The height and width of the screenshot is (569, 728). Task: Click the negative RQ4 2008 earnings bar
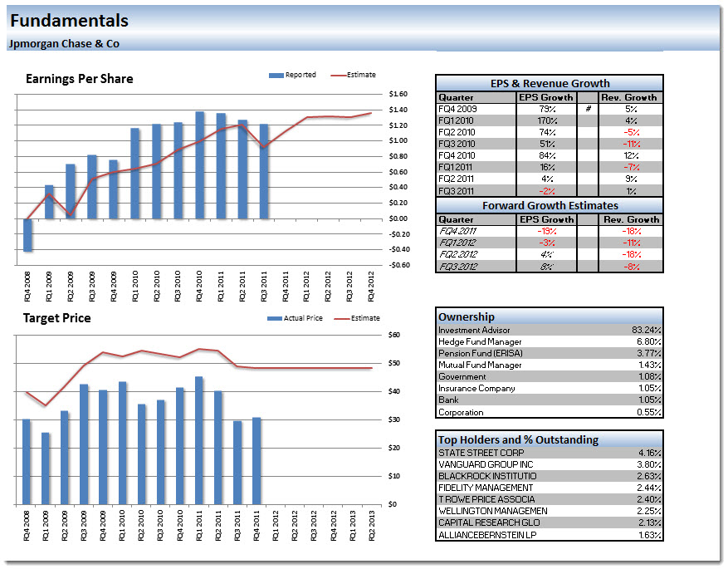[x=28, y=235]
